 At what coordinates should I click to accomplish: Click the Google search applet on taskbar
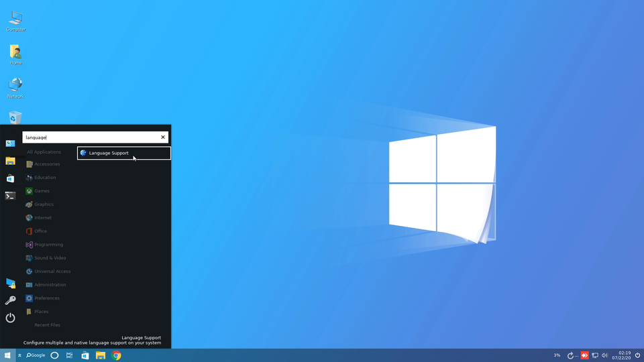[36, 355]
